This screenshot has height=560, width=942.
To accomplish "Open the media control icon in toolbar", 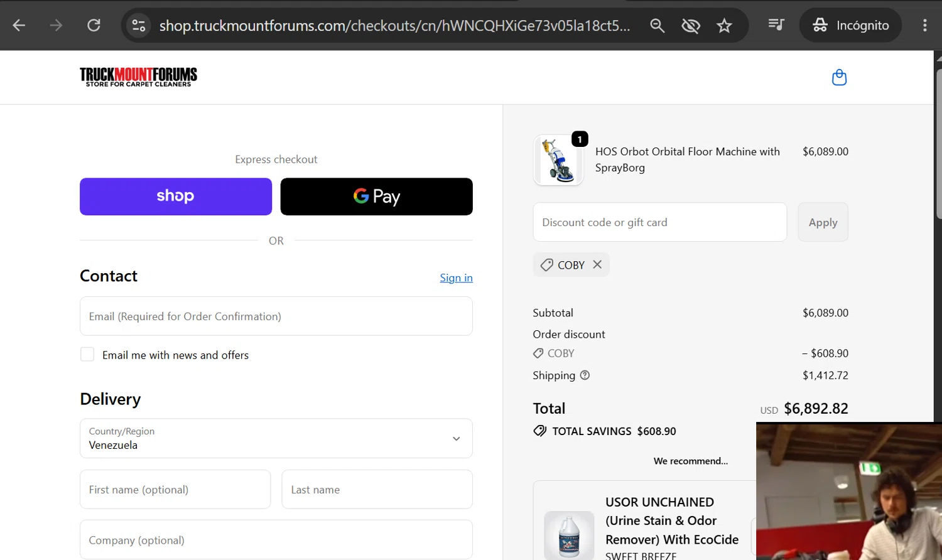I will point(776,25).
